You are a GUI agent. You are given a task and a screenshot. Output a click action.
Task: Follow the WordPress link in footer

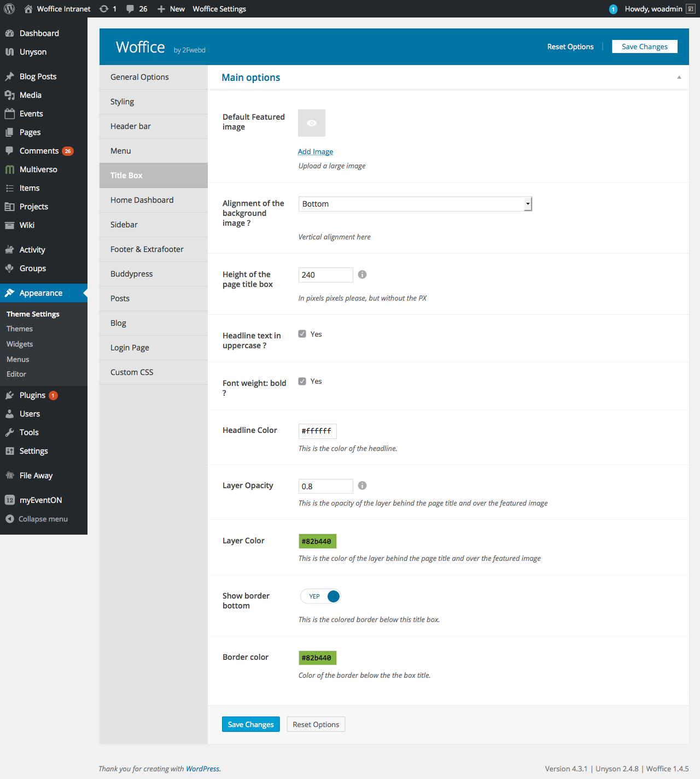pyautogui.click(x=202, y=769)
